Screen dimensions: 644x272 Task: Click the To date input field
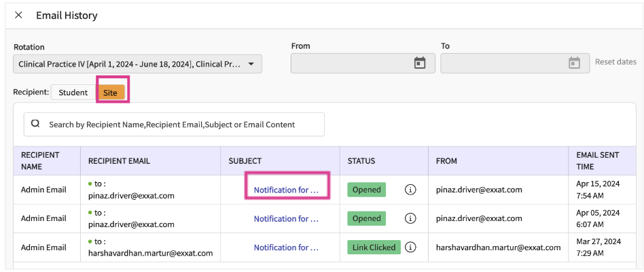pos(501,63)
